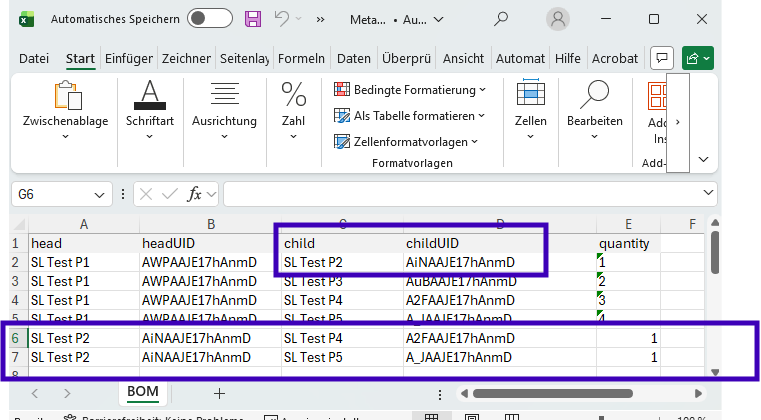Toggle the Automatisches Speichern switch
The image size is (761, 420).
210,19
